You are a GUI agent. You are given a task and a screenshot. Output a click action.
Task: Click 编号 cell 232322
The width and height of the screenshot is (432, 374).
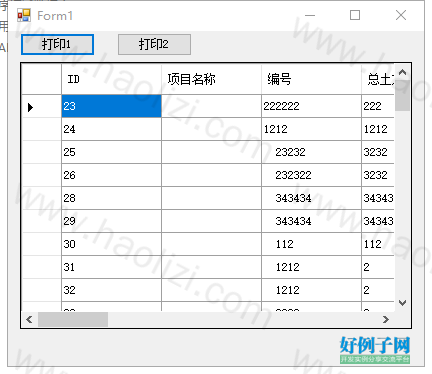[x=311, y=175]
